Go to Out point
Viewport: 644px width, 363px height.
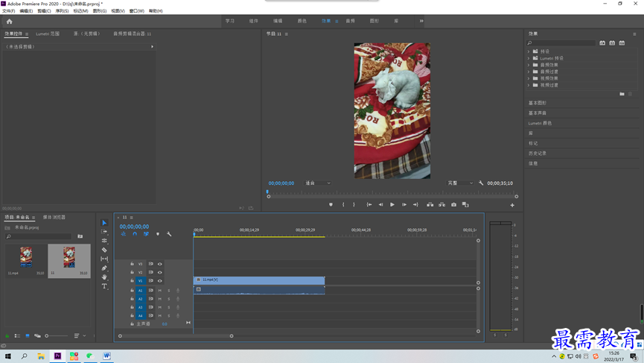tap(415, 205)
